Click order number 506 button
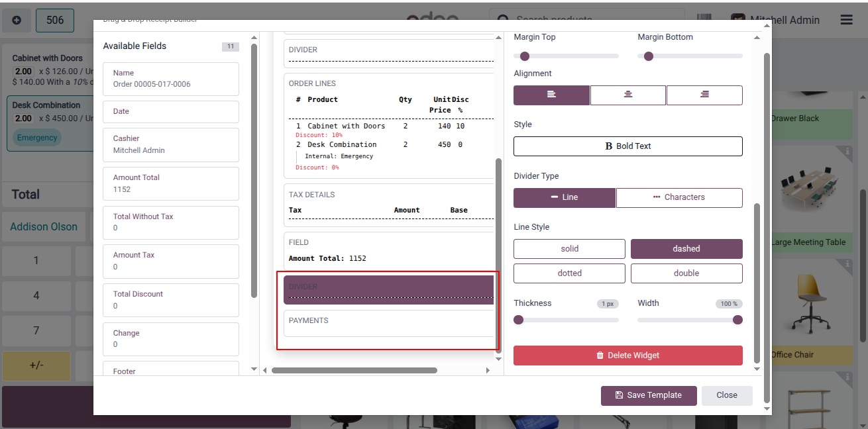Screen dimensions: 868x429 pos(55,21)
